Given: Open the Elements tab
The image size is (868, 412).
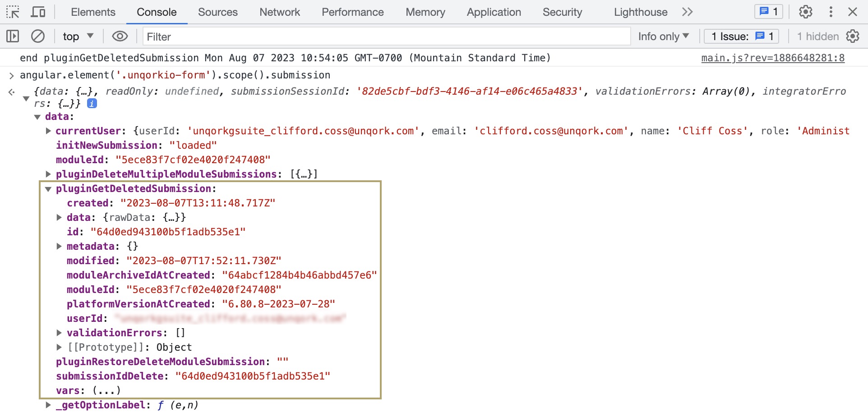Looking at the screenshot, I should pos(93,12).
